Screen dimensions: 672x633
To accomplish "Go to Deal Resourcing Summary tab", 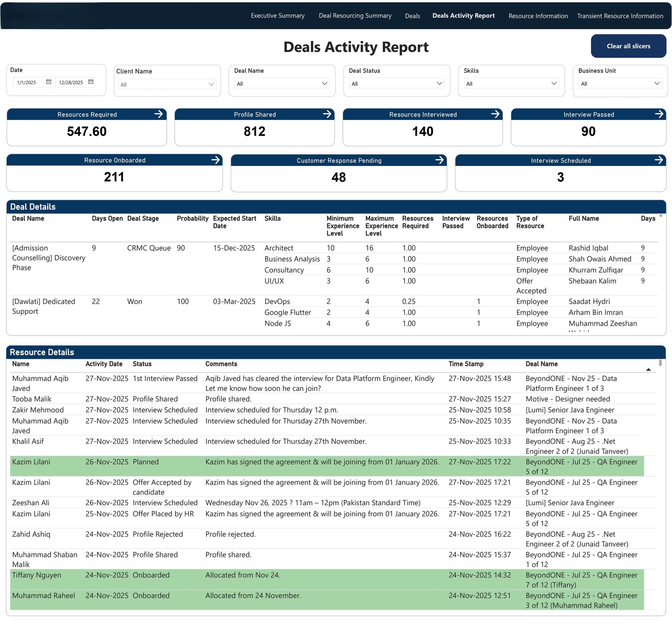I will pos(355,16).
